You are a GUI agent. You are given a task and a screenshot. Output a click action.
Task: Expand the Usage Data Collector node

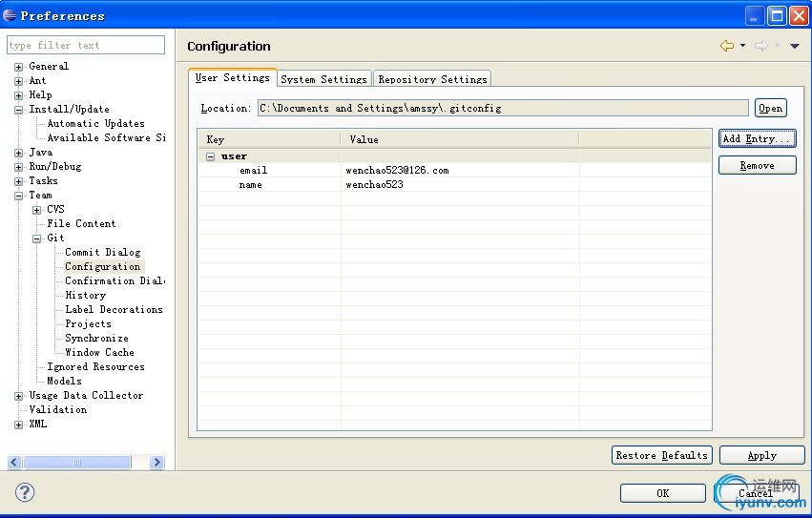pos(19,396)
